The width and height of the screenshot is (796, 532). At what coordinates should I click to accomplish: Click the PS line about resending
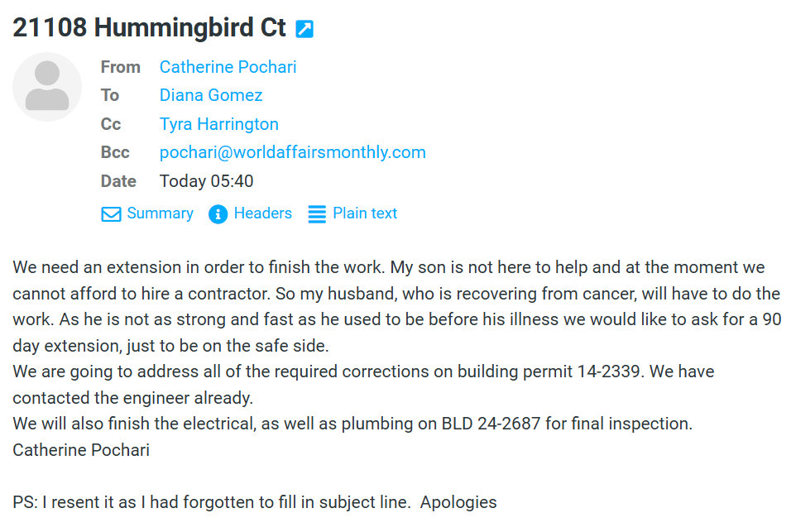pyautogui.click(x=254, y=502)
